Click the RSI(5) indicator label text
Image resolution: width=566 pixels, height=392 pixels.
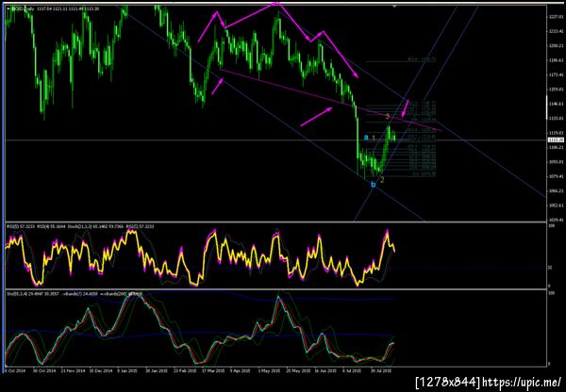(19, 226)
